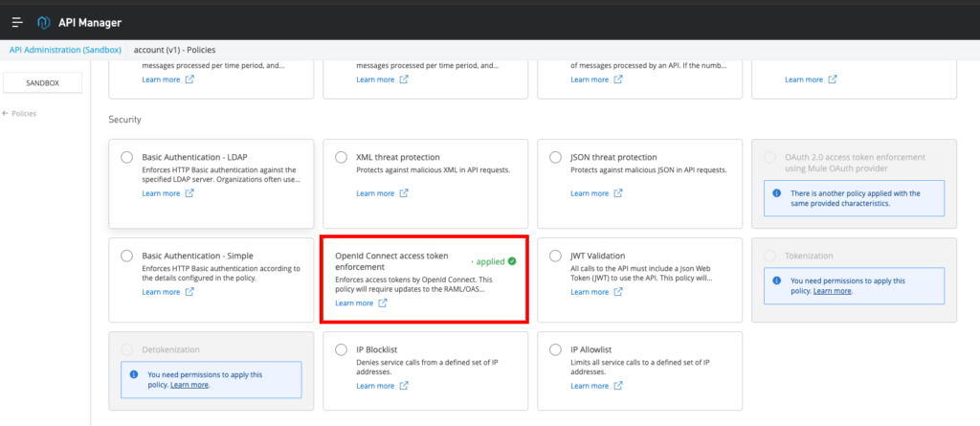Select IP Blocklist radio button
Screen dimensions: 980x426
342,349
